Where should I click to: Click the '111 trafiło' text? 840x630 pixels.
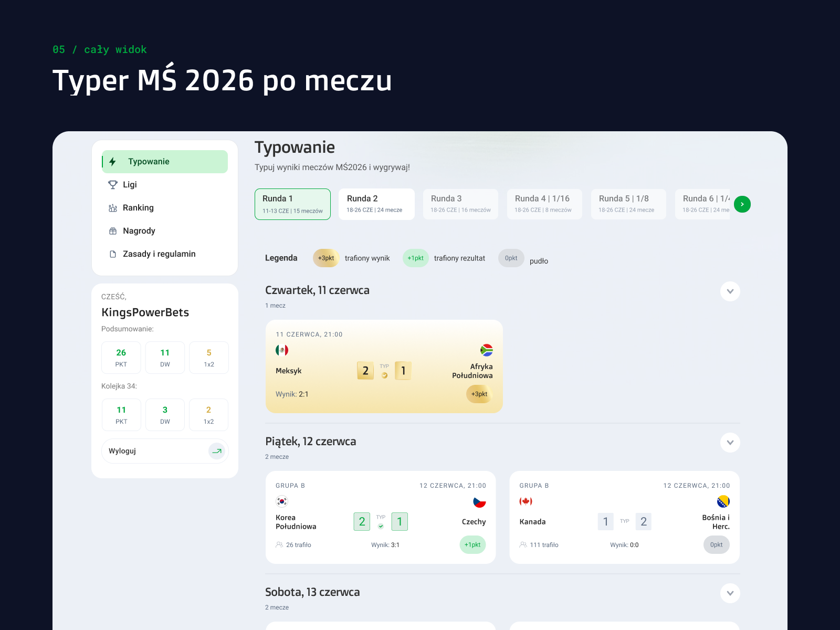coord(544,545)
